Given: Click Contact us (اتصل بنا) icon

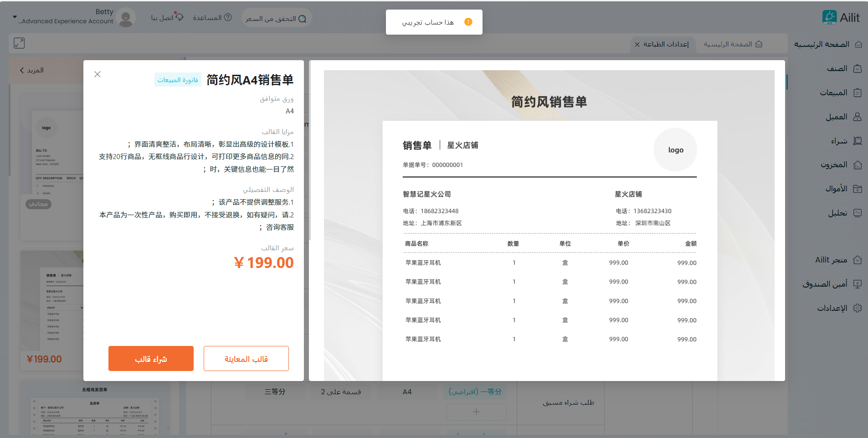Looking at the screenshot, I should pos(179,17).
